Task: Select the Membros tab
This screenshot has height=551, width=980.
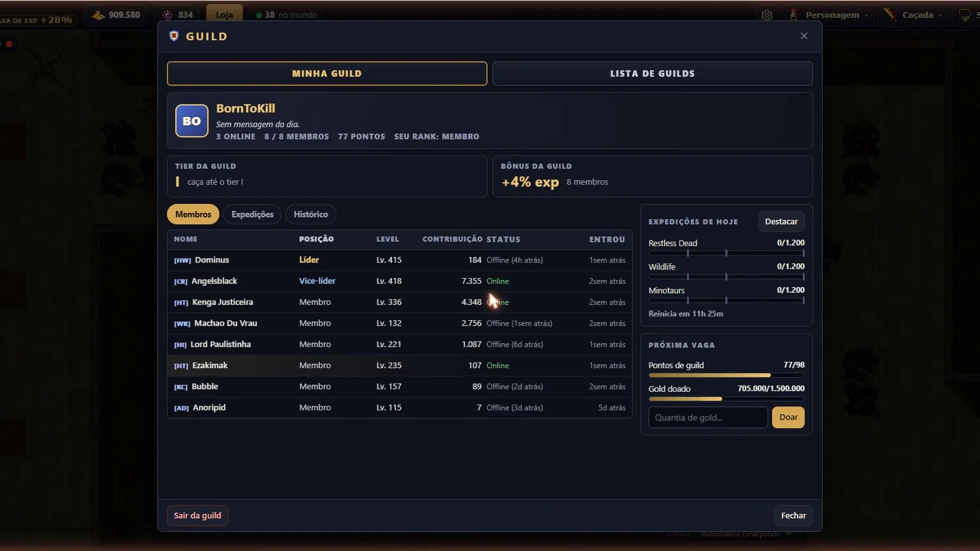Action: pyautogui.click(x=193, y=214)
